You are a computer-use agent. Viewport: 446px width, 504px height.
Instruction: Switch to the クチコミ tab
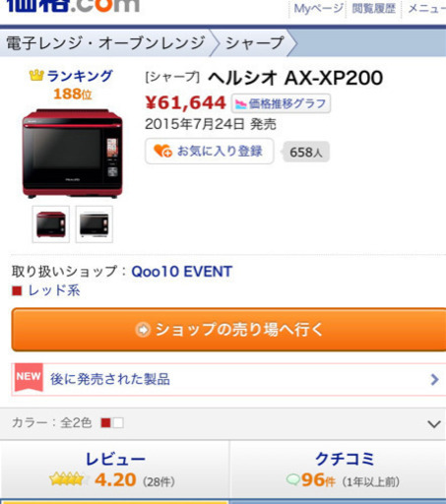(x=338, y=470)
